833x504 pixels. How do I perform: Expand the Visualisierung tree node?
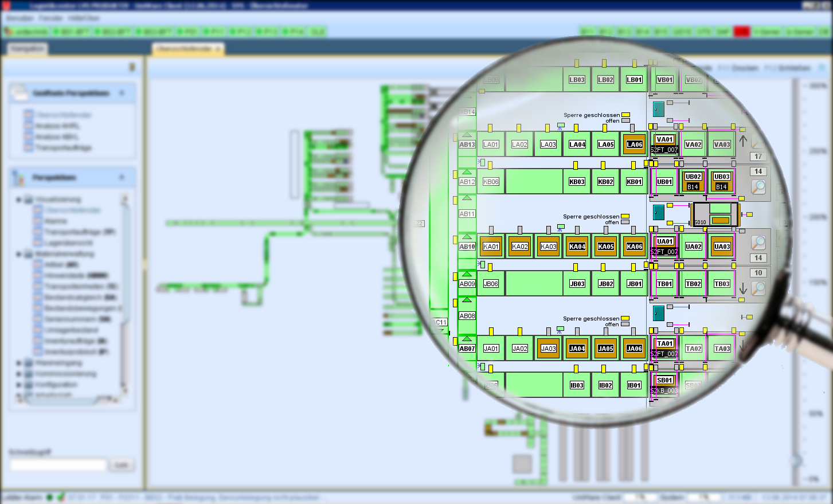pos(19,200)
